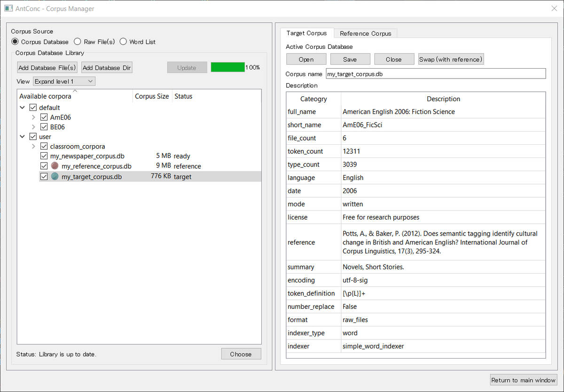Expand the BE06 tree node

coord(33,127)
